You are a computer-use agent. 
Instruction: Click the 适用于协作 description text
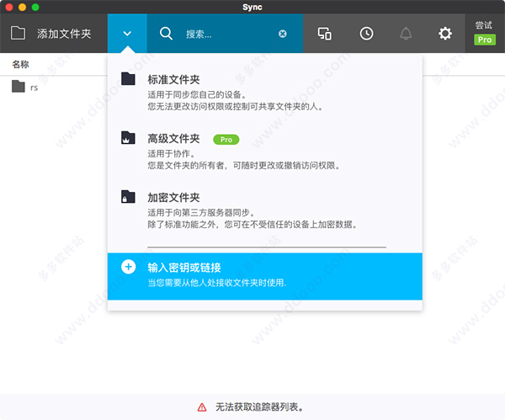171,154
